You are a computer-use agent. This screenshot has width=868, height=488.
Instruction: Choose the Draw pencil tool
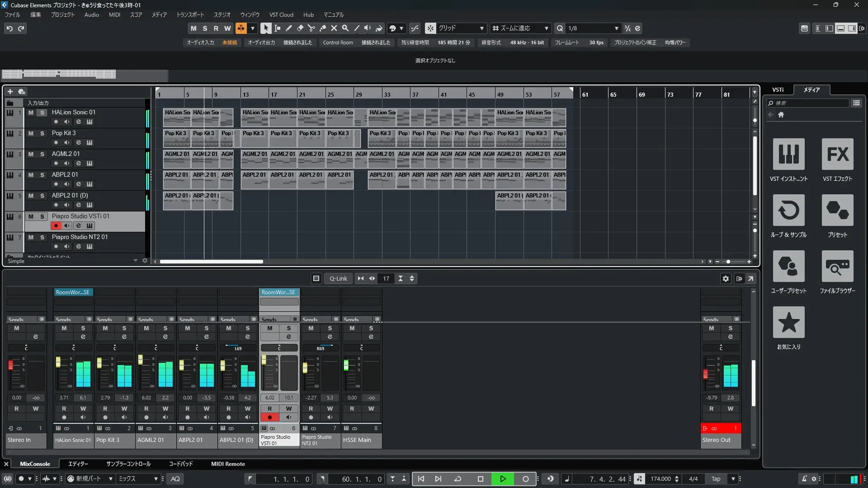(x=288, y=28)
